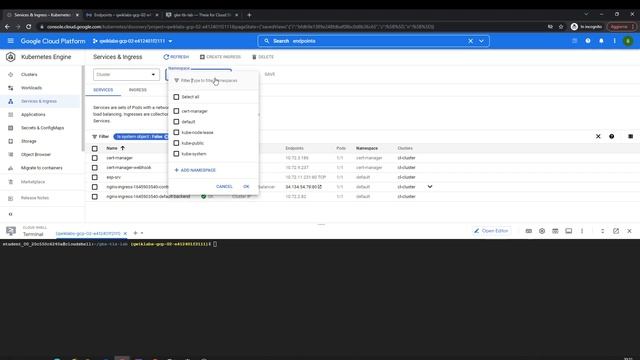Click Create Ingress button
Screen dimensions: 640x360
tap(220, 57)
